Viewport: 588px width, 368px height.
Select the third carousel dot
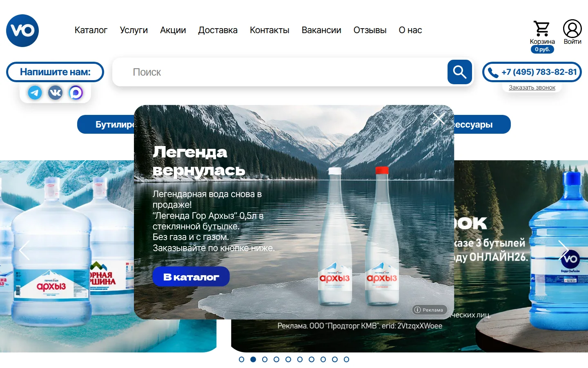click(x=265, y=359)
